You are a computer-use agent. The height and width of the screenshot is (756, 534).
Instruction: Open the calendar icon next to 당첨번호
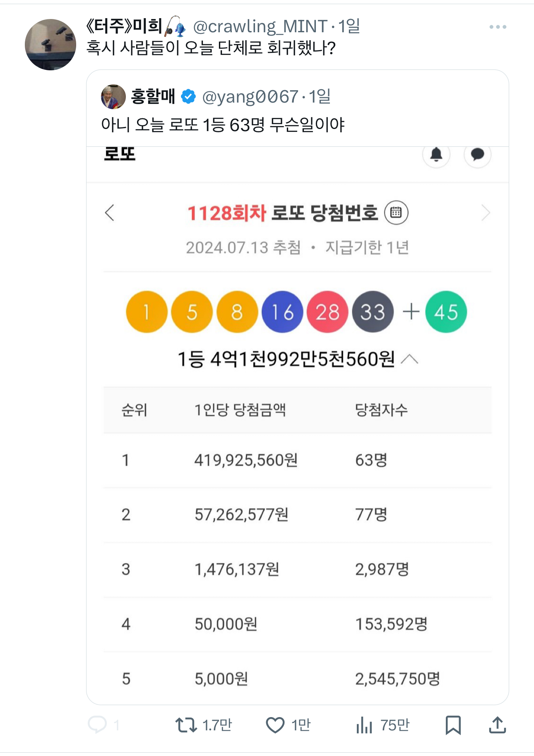point(396,213)
